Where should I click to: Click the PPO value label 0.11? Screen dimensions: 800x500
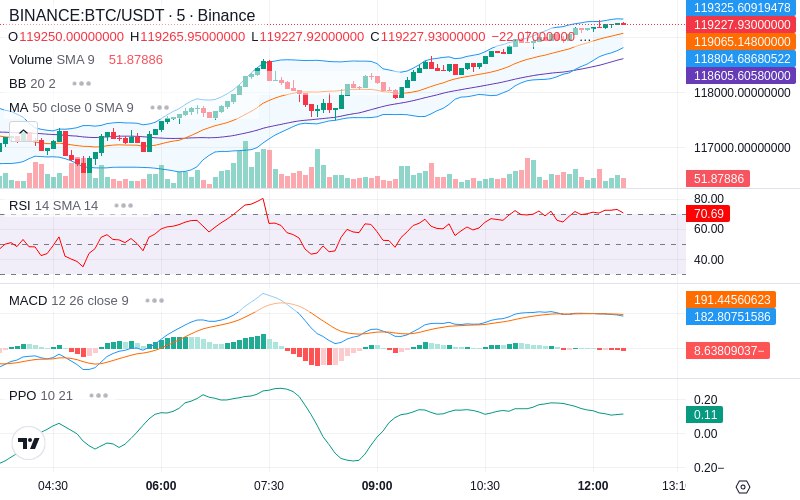click(705, 415)
